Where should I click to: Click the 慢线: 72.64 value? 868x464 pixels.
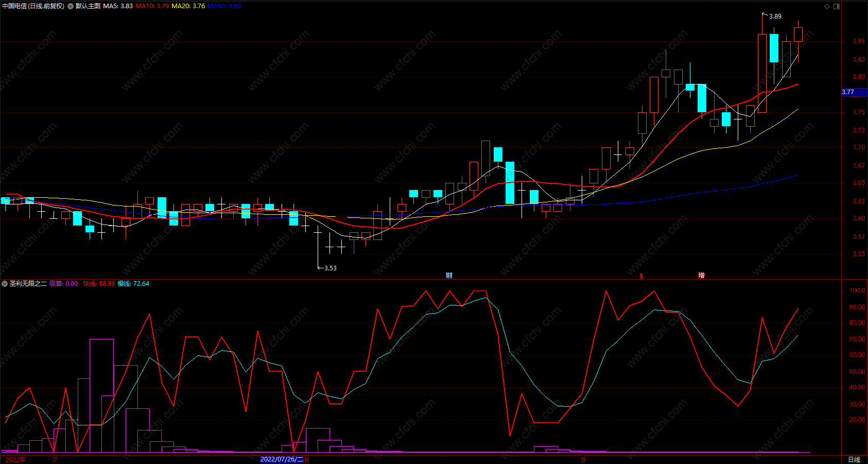point(133,284)
